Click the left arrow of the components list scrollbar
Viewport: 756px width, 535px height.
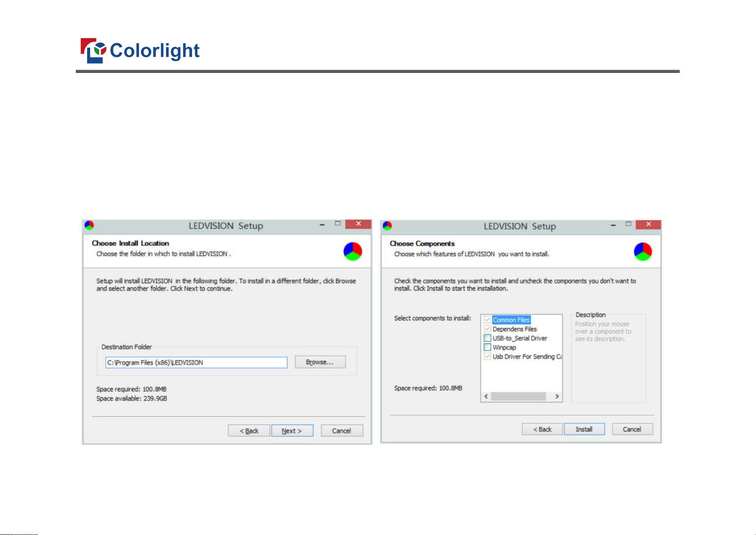(486, 396)
